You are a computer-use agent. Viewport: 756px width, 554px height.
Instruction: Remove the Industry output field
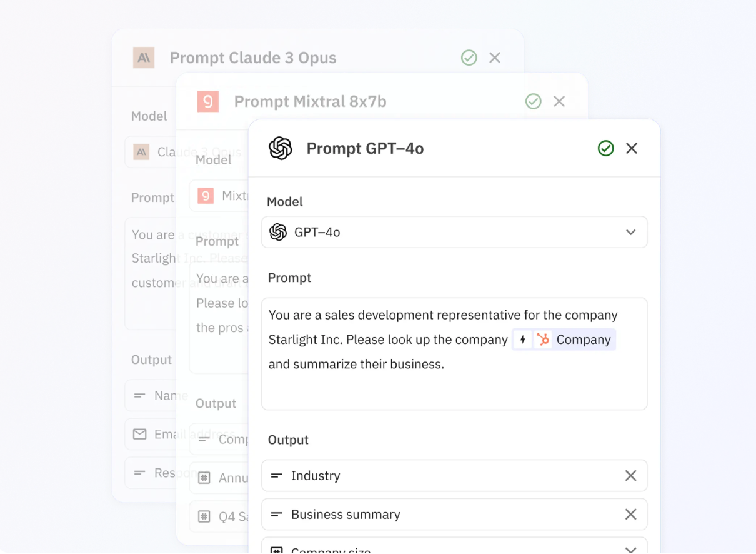click(x=631, y=476)
